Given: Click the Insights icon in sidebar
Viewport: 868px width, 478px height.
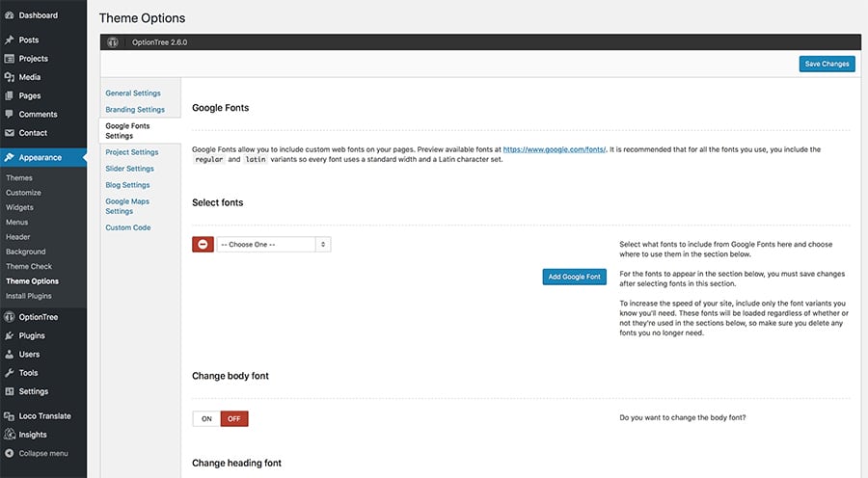Looking at the screenshot, I should point(10,435).
